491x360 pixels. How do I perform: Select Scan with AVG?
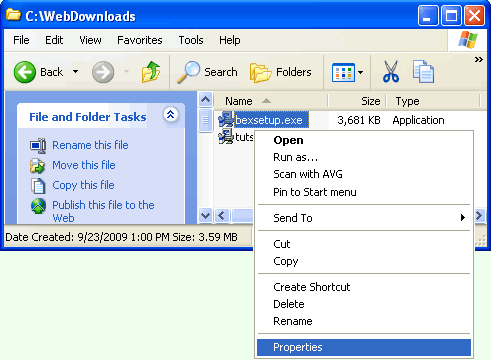point(364,174)
